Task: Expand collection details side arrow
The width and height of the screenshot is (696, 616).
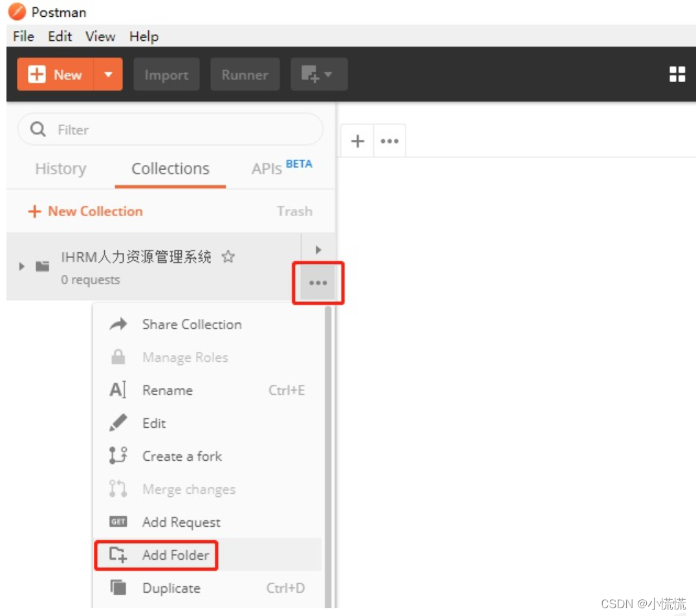Action: (x=318, y=250)
